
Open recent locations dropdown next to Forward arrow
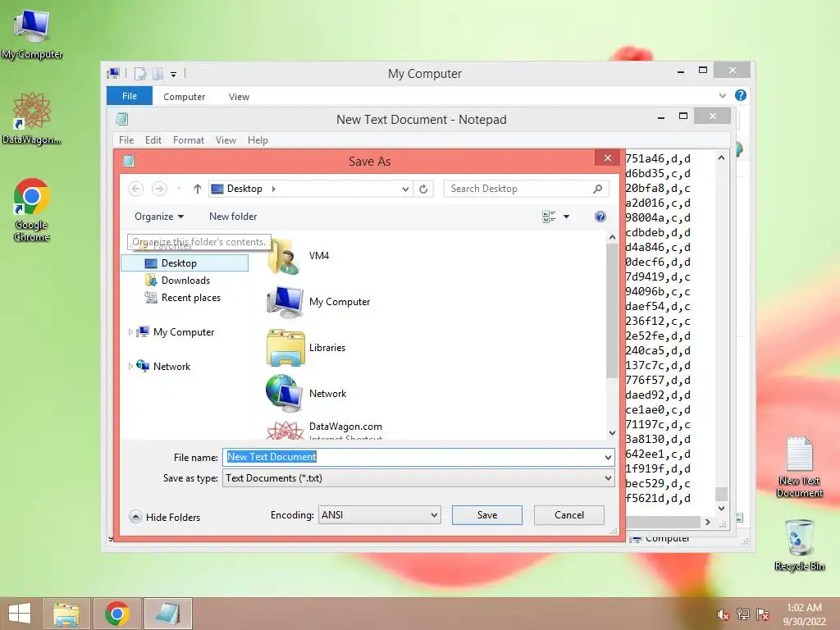(180, 189)
